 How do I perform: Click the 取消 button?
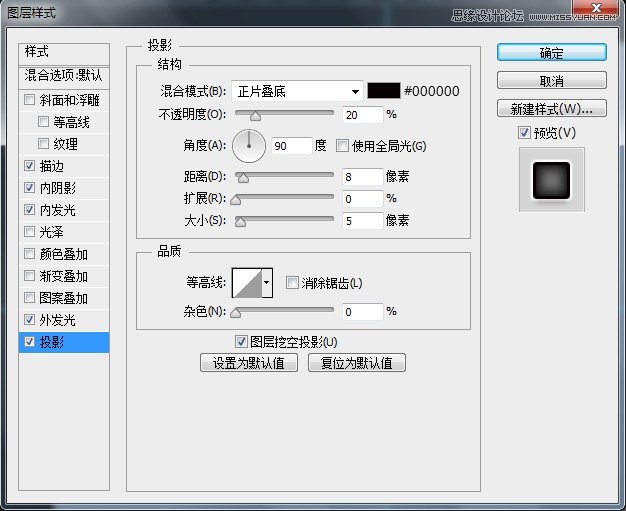[552, 81]
